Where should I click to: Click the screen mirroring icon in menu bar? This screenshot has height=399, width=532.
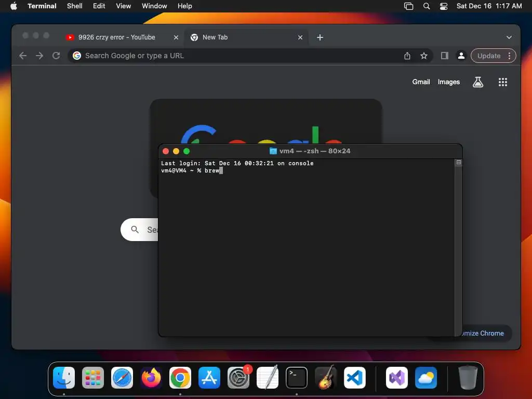[408, 6]
